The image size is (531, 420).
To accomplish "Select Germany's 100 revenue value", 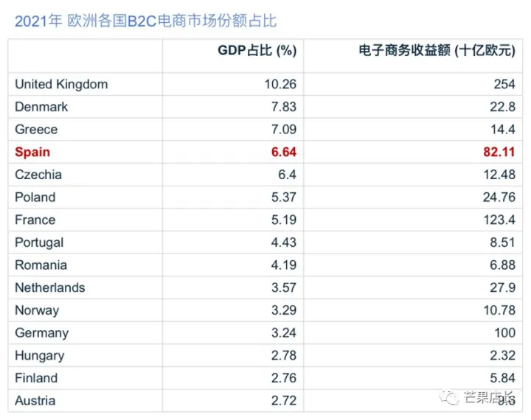I will (x=505, y=333).
